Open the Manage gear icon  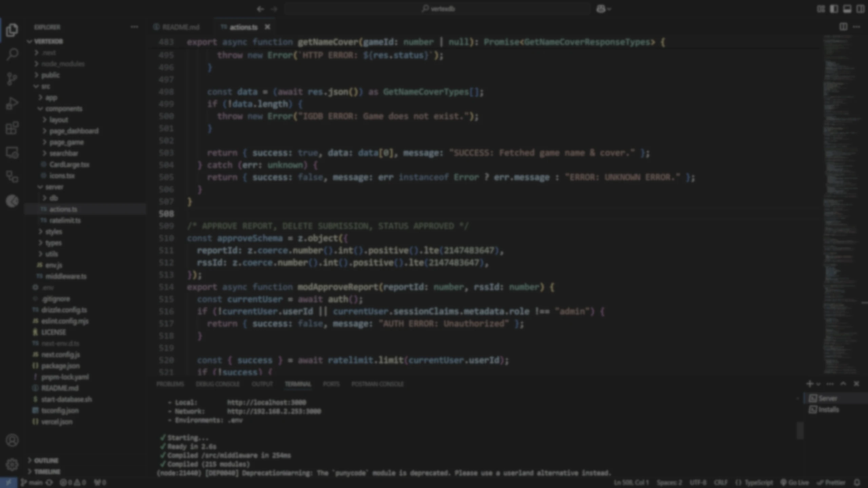[x=12, y=464]
